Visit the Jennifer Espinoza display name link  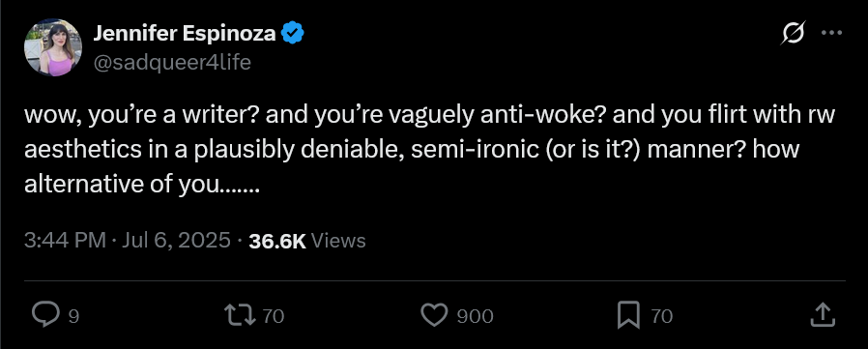tap(185, 34)
